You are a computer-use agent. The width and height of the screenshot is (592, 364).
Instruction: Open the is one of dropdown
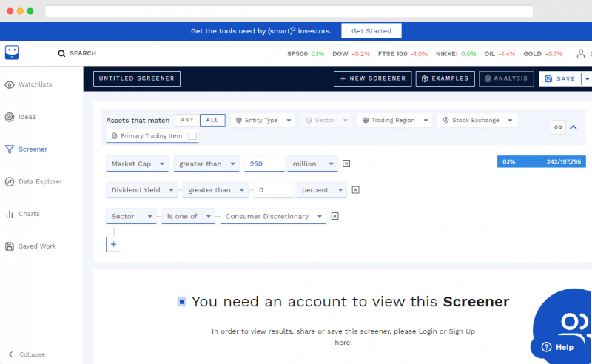[x=188, y=216]
